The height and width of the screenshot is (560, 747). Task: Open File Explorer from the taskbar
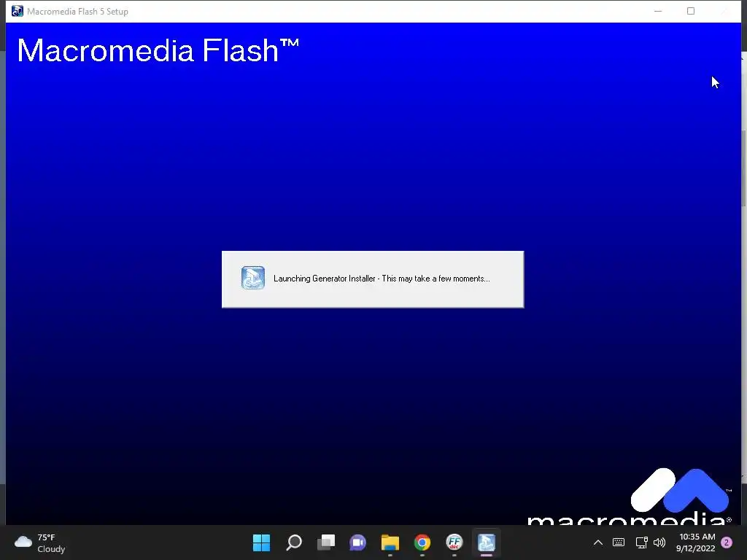(x=390, y=542)
